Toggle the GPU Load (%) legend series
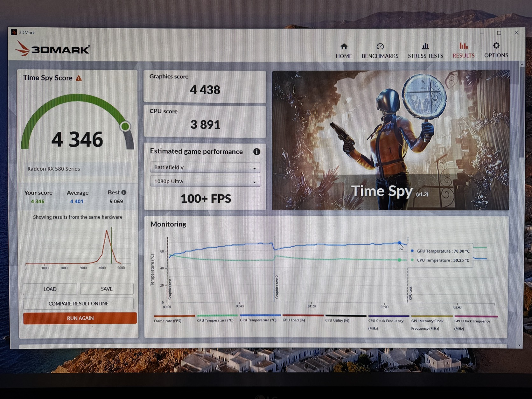Image resolution: width=532 pixels, height=399 pixels. [x=303, y=318]
